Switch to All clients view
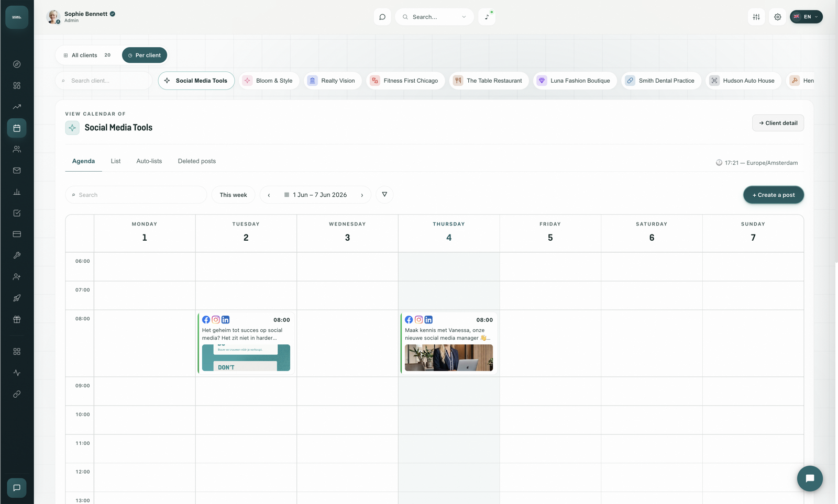 tap(87, 55)
